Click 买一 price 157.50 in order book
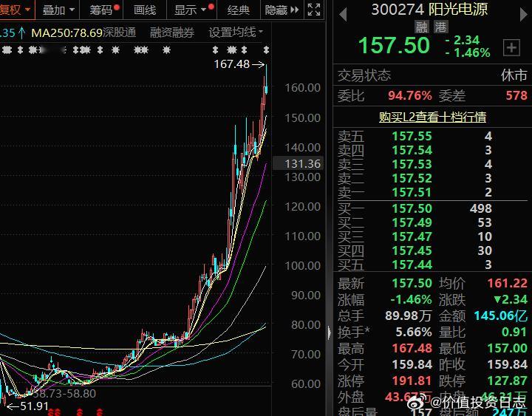This screenshot has height=416, width=532. pos(412,208)
